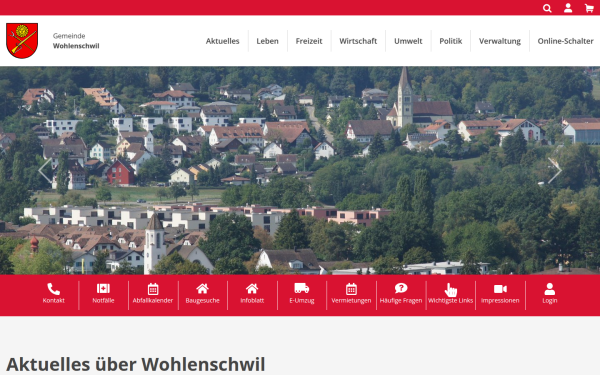The image size is (600, 375).
Task: Open the Politik menu
Action: click(451, 41)
